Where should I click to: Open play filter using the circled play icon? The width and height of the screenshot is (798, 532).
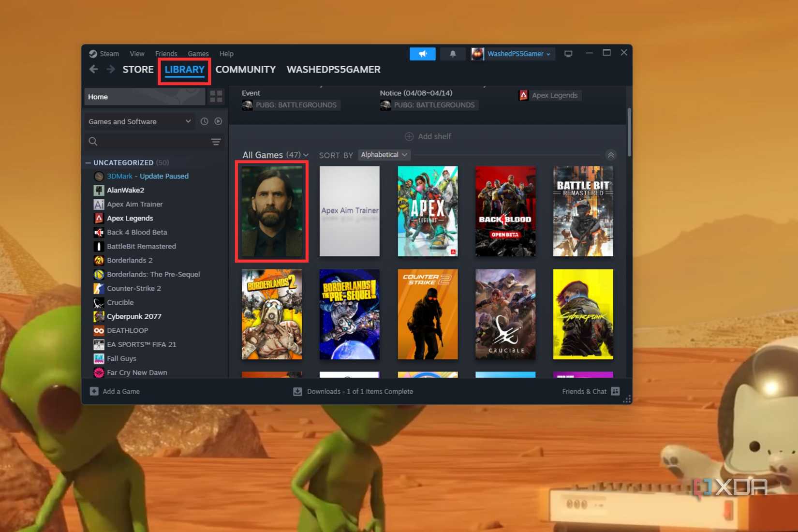pyautogui.click(x=218, y=121)
